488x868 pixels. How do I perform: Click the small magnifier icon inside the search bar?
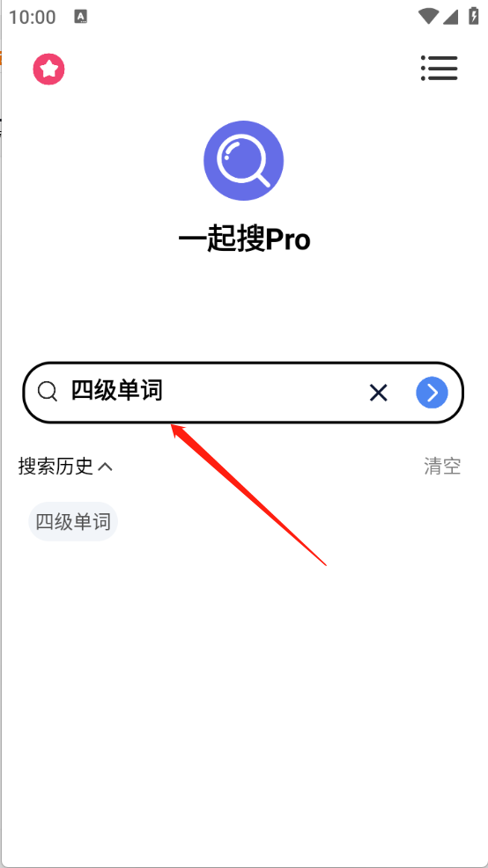point(48,392)
